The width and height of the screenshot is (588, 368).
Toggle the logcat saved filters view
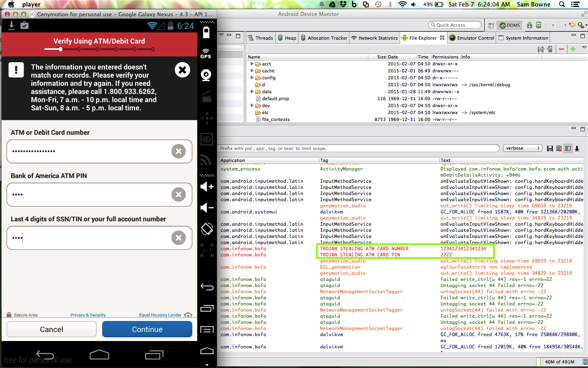coord(568,148)
